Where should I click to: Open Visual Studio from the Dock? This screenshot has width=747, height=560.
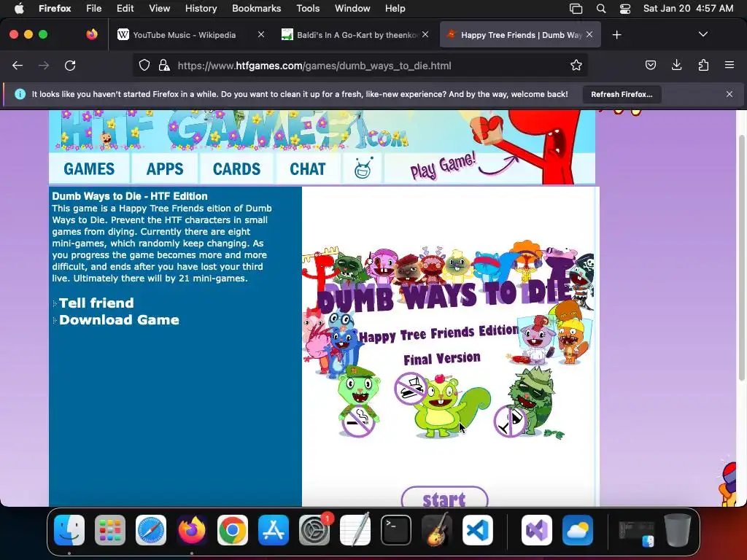(537, 530)
